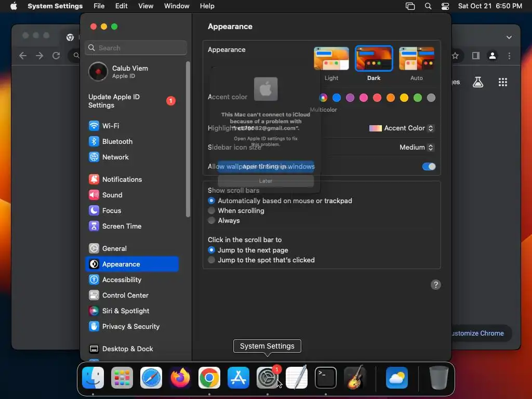This screenshot has width=532, height=399.
Task: Open Trash from the Dock
Action: [438, 378]
